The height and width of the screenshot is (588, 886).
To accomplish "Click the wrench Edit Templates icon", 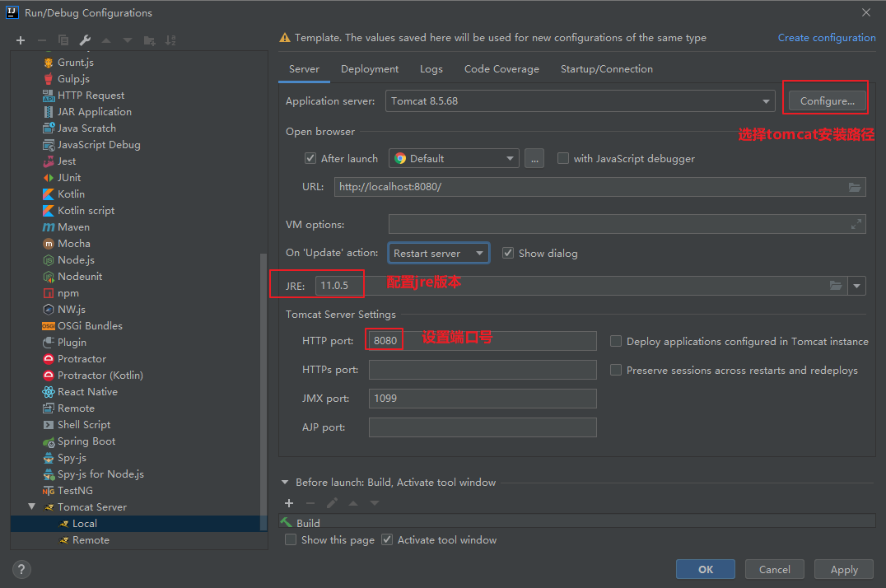I will [x=85, y=40].
